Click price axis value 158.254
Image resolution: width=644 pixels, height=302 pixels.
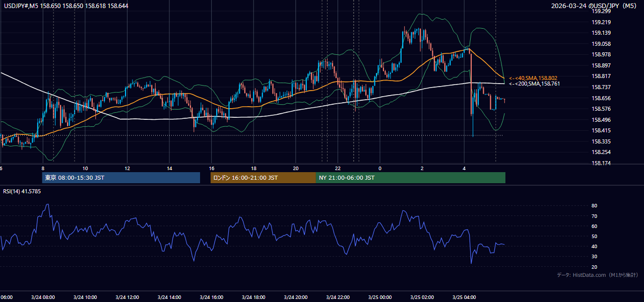pyautogui.click(x=602, y=152)
